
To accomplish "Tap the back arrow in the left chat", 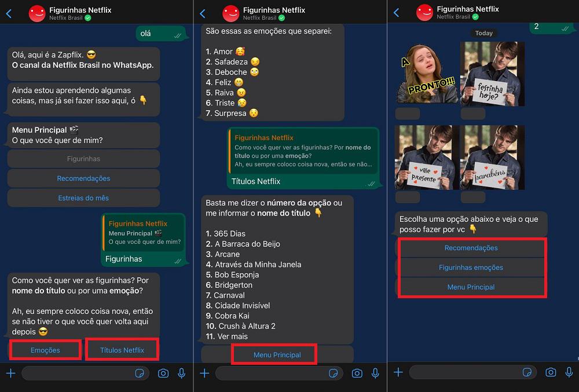I will tap(9, 14).
